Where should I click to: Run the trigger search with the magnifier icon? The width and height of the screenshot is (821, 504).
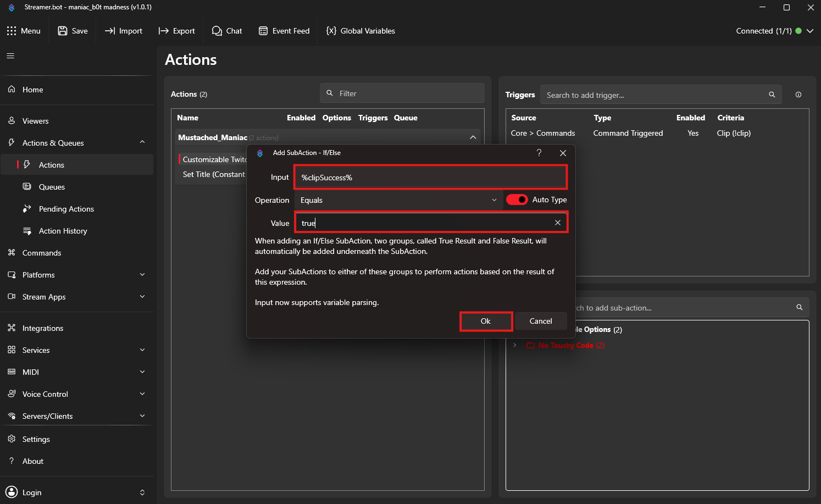pyautogui.click(x=772, y=95)
